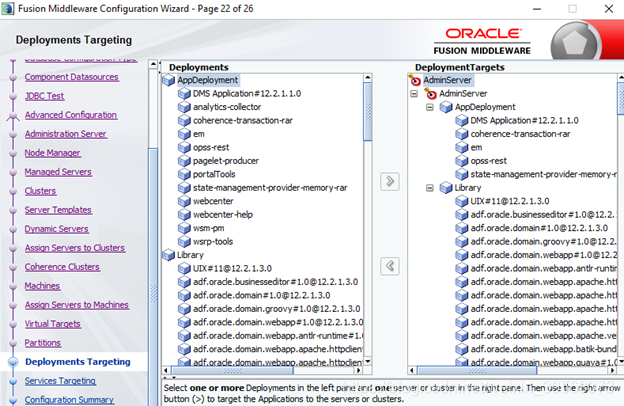The width and height of the screenshot is (624, 406).
Task: Open the Node Manager step
Action: 53,153
